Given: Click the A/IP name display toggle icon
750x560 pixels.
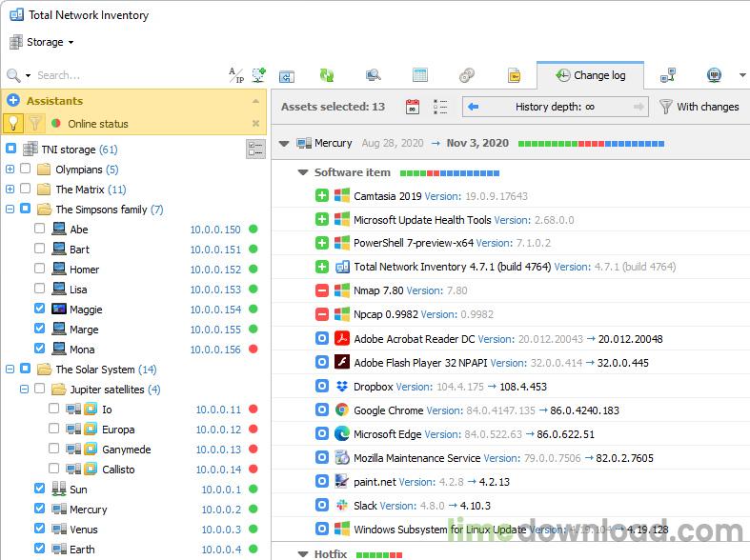Looking at the screenshot, I should tap(235, 75).
